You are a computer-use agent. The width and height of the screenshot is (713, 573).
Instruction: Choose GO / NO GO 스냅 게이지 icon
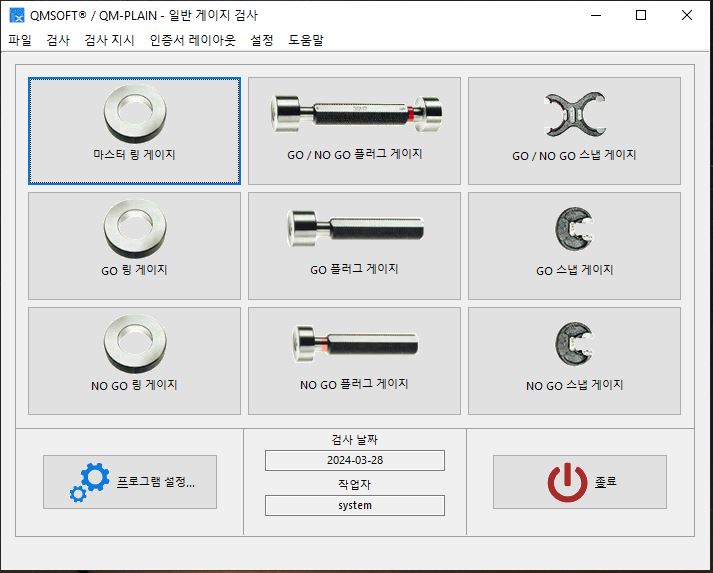(x=574, y=116)
